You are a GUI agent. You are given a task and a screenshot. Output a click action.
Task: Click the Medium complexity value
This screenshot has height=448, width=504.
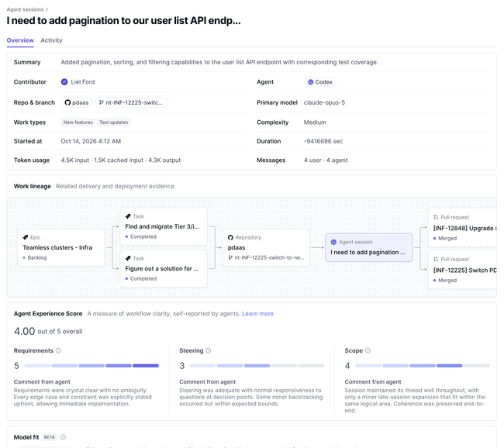click(315, 122)
